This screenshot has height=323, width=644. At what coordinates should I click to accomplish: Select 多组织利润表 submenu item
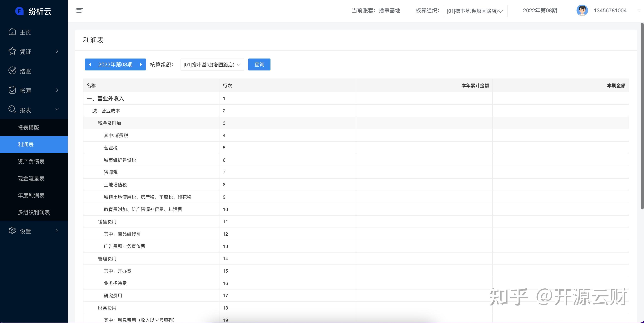(34, 212)
